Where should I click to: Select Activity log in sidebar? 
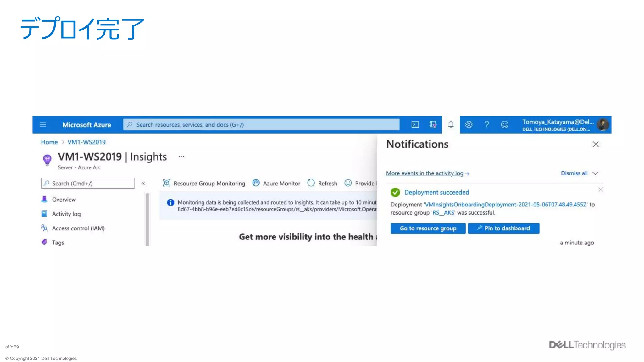point(66,214)
